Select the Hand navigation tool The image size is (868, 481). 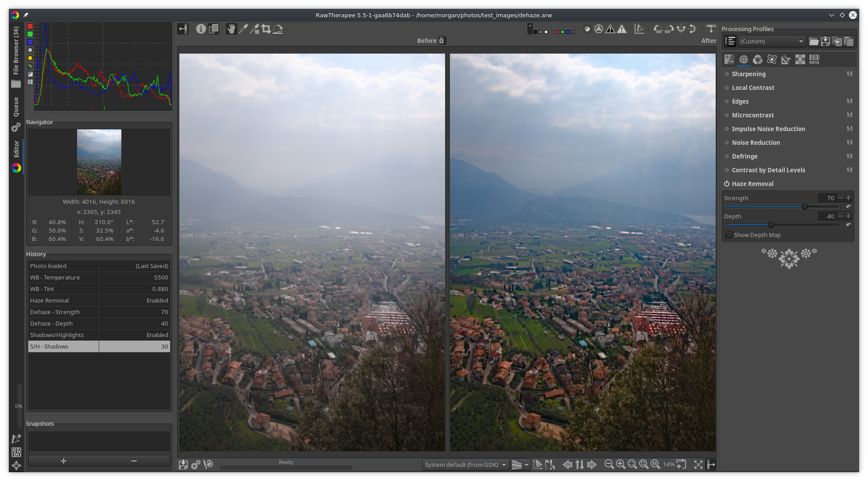pyautogui.click(x=231, y=29)
